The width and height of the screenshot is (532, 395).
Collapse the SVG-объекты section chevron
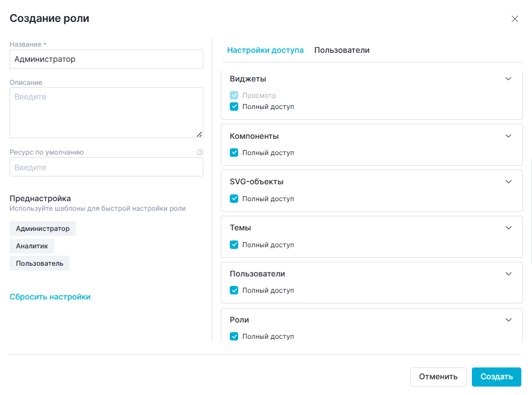[x=508, y=182]
